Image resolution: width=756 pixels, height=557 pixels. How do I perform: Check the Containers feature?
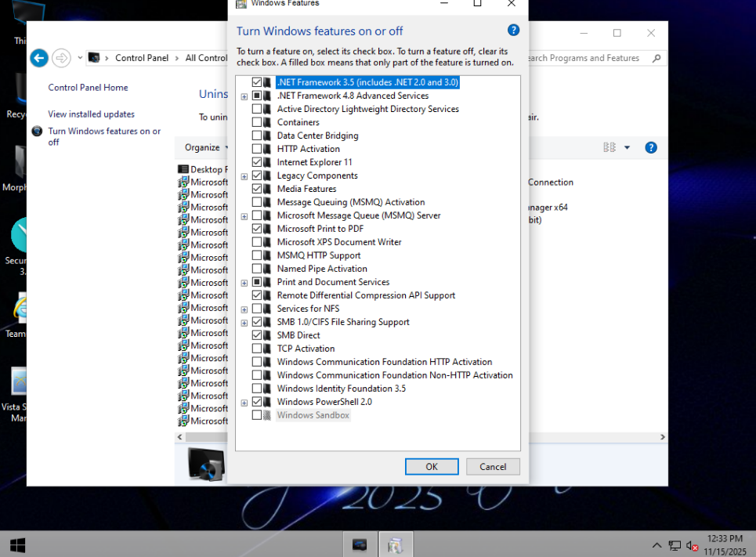(257, 122)
